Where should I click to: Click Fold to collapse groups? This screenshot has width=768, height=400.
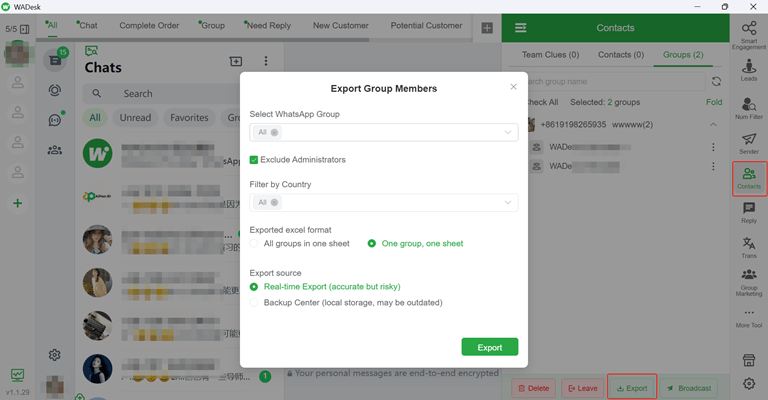(714, 102)
